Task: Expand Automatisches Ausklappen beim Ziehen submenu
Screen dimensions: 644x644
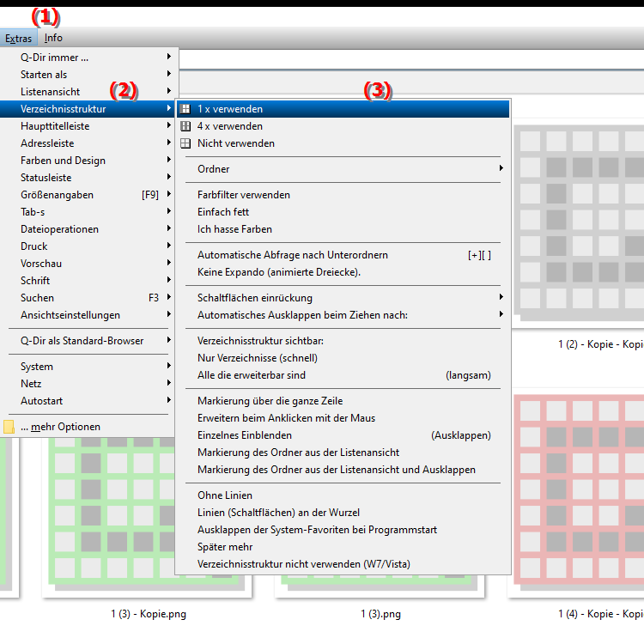Action: click(x=343, y=315)
